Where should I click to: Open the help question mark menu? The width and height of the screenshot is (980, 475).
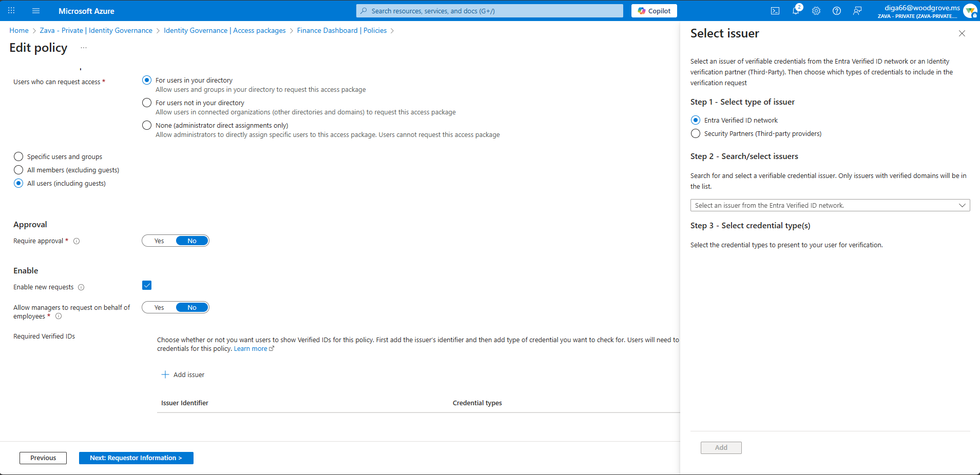pos(837,11)
